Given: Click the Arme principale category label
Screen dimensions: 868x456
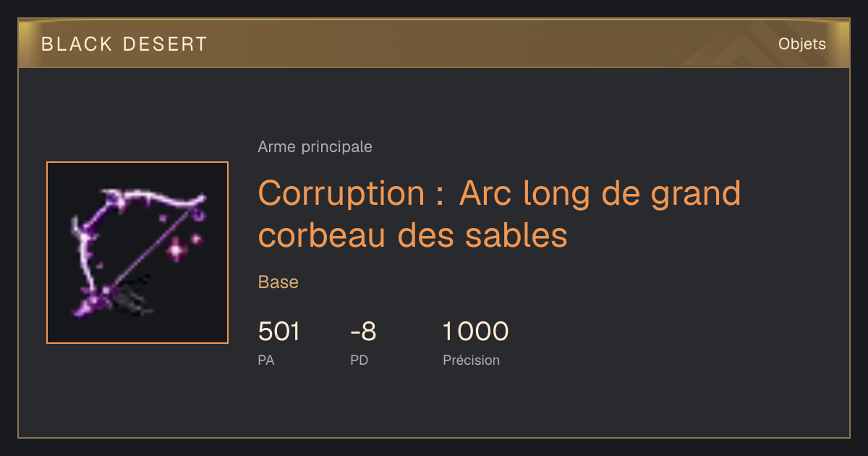Looking at the screenshot, I should (315, 147).
